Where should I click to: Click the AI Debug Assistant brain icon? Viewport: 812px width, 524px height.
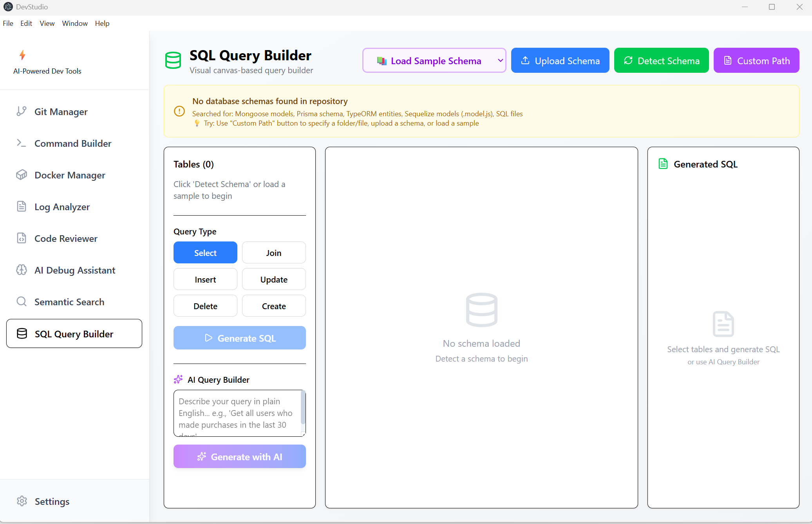tap(22, 270)
